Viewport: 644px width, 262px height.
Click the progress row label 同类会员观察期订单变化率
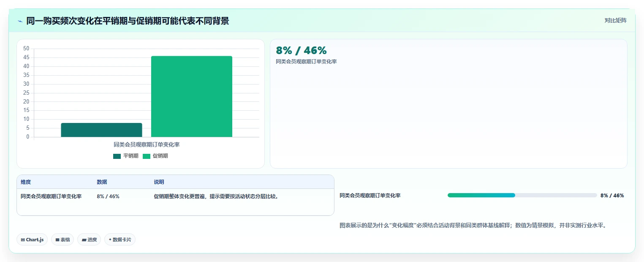[x=370, y=195]
